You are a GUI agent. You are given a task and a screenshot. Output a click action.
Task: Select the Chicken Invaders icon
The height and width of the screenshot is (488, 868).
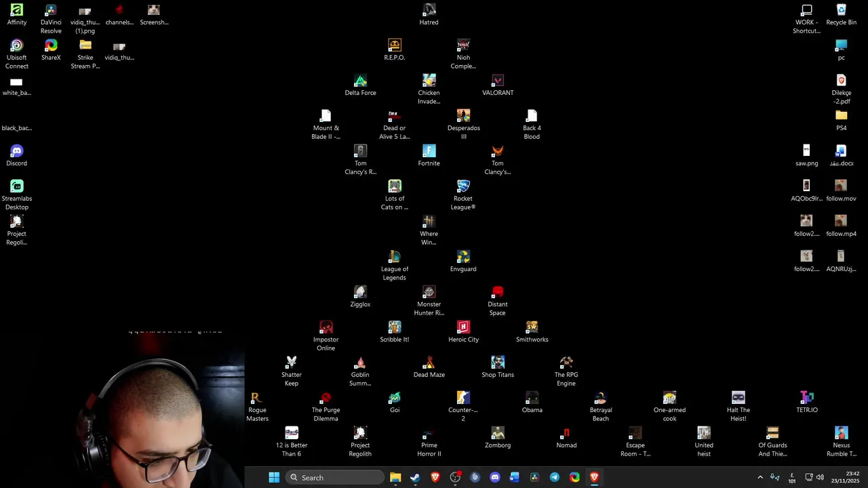[429, 89]
